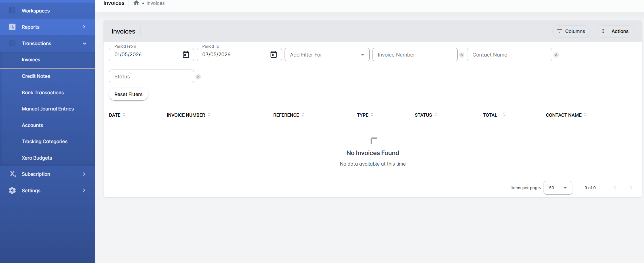Open the Add Filter For dropdown
The image size is (644, 263).
click(x=327, y=55)
